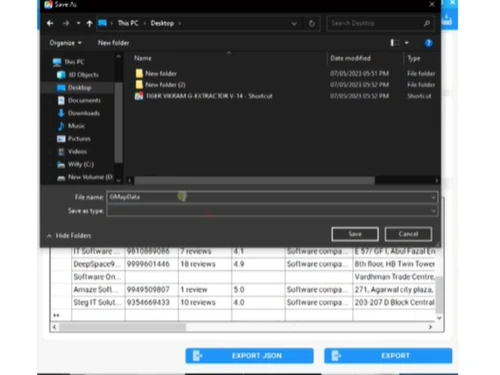Open Downloads in the sidebar
Viewport: 500px width, 375px height.
click(x=79, y=113)
